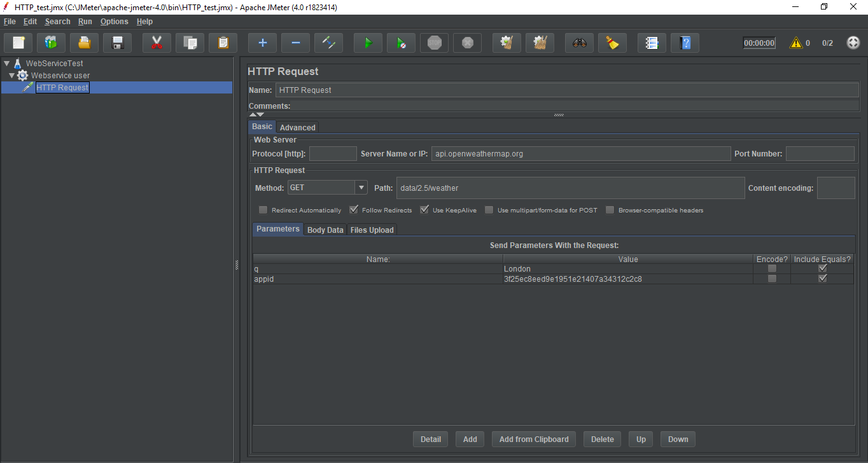Image resolution: width=868 pixels, height=463 pixels.
Task: Click the green Start test run icon
Action: [x=368, y=43]
